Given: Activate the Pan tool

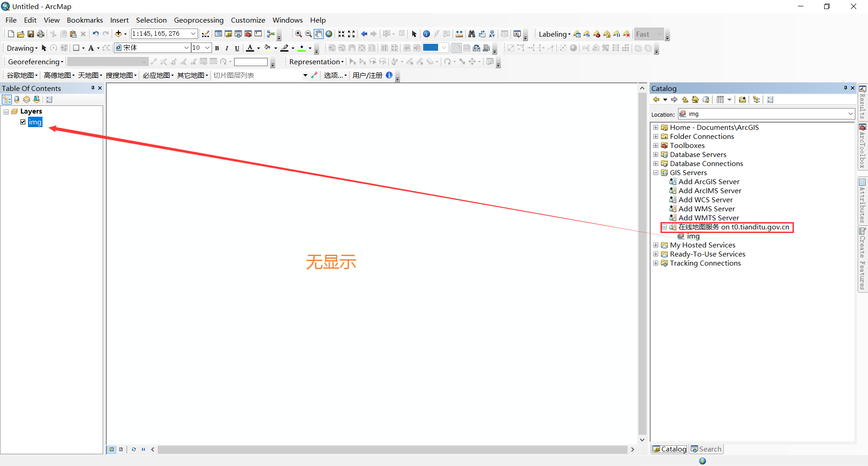Looking at the screenshot, I should pos(319,33).
